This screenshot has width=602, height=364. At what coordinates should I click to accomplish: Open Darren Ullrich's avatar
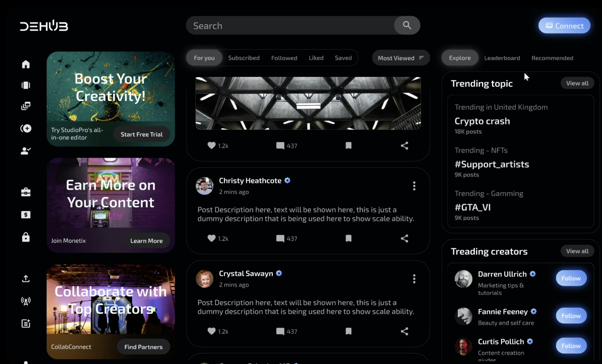click(463, 279)
